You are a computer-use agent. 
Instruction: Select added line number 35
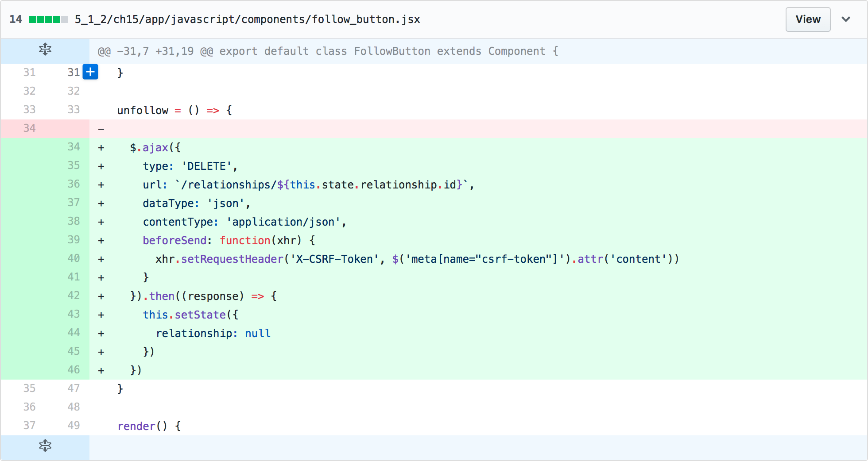pyautogui.click(x=74, y=165)
